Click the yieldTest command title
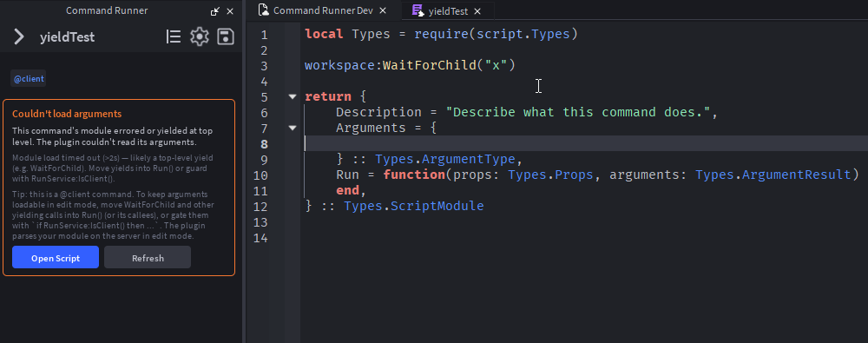Screen dimensions: 868x343 pos(68,37)
